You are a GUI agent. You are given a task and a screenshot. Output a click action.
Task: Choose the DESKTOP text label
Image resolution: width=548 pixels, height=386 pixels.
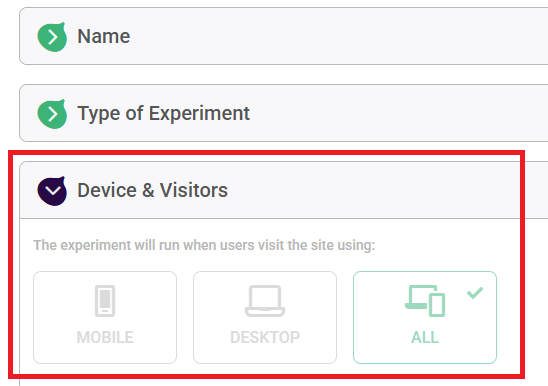tap(265, 337)
